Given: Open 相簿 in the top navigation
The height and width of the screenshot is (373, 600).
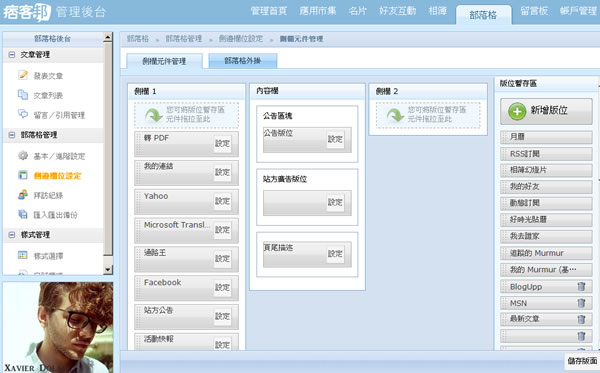Looking at the screenshot, I should [x=437, y=11].
